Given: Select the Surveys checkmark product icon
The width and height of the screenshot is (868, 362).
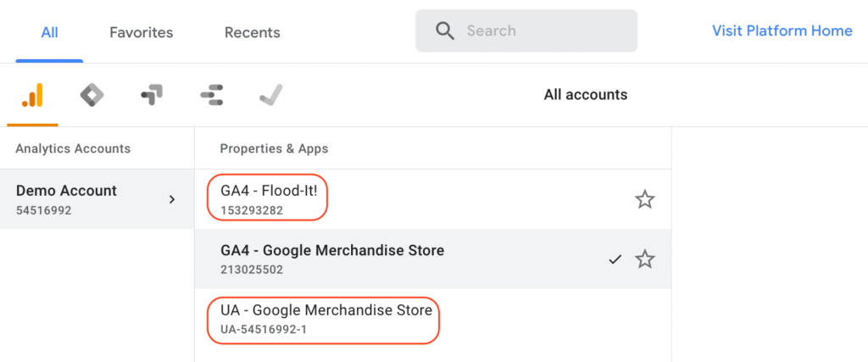Looking at the screenshot, I should click(271, 95).
